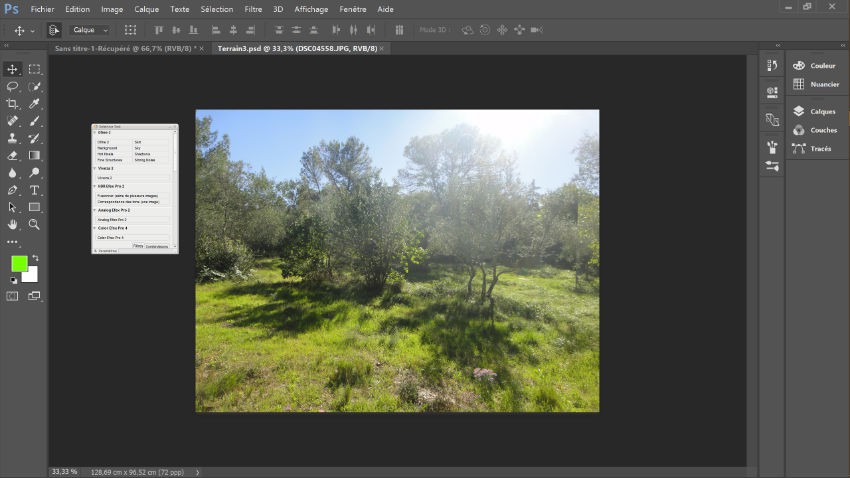Select the Crop tool
The image size is (850, 478).
[12, 104]
